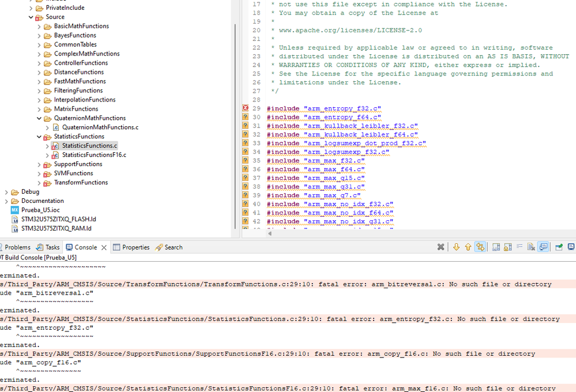Expand the FilteringFunctions folder
This screenshot has width=576, height=392.
pyautogui.click(x=39, y=91)
